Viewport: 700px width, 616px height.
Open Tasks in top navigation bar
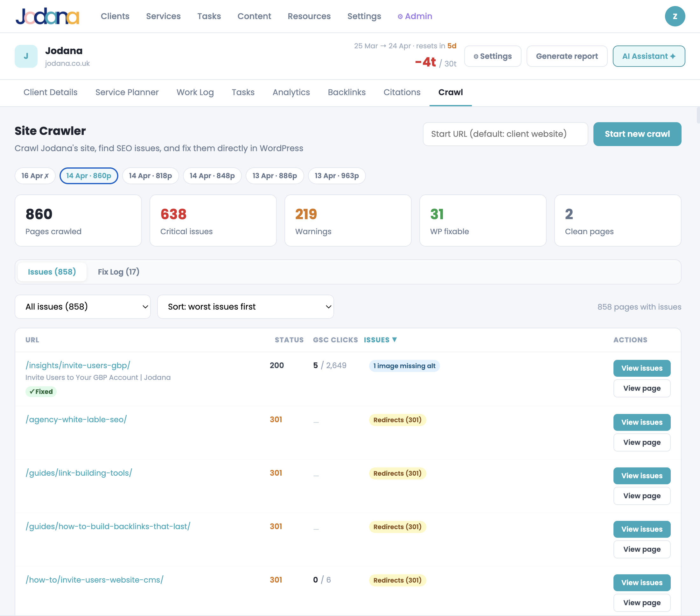pos(209,16)
